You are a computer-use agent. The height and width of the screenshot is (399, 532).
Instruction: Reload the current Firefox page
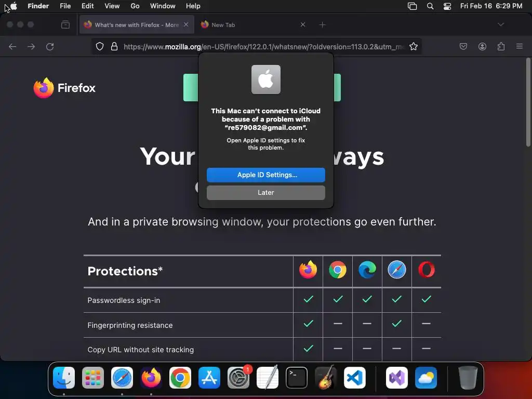pos(50,46)
